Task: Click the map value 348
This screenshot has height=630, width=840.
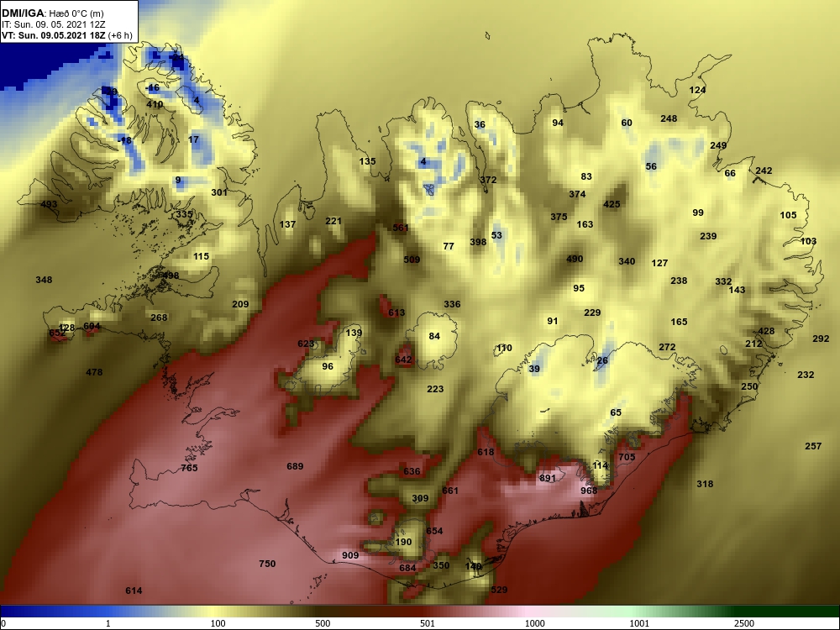Action: (x=44, y=280)
